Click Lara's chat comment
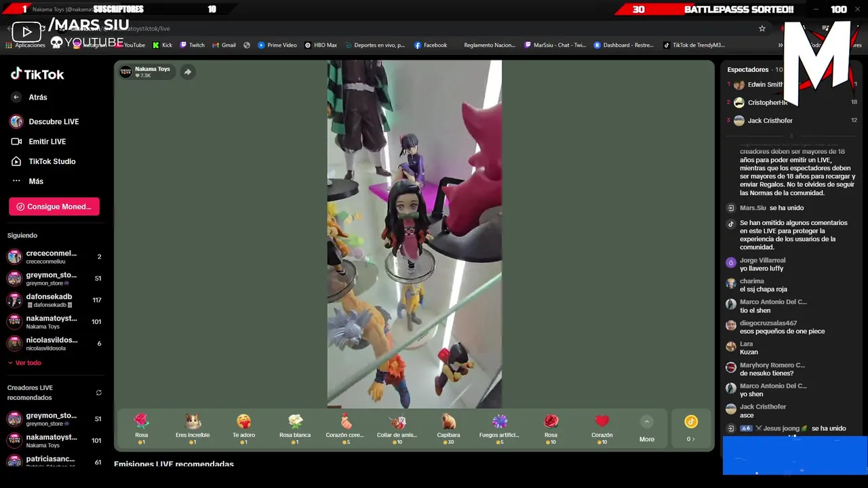868x488 pixels. coord(749,352)
